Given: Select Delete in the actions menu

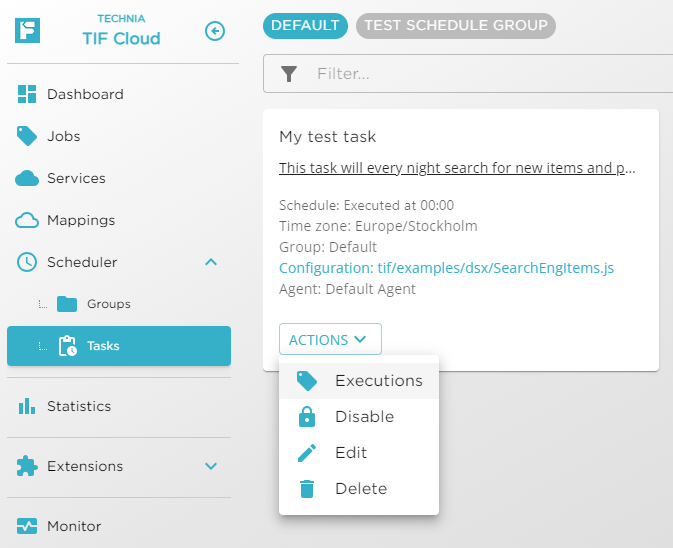Looking at the screenshot, I should (360, 489).
